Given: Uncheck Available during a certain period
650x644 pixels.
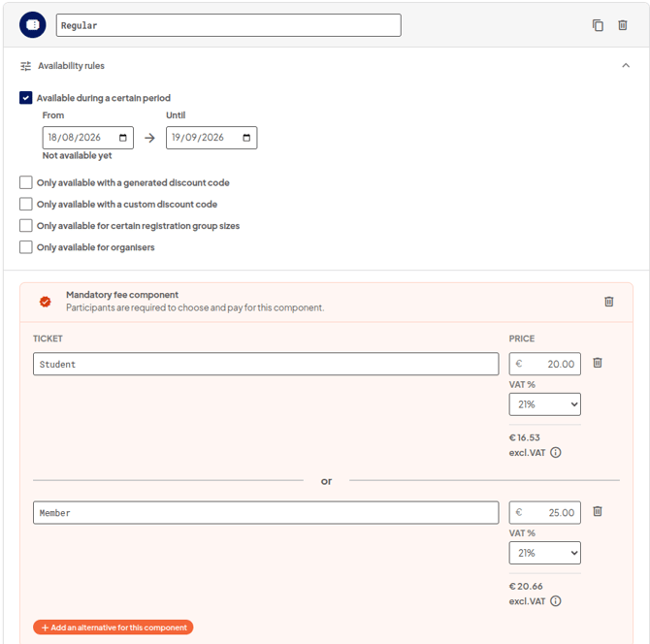Looking at the screenshot, I should click(25, 98).
